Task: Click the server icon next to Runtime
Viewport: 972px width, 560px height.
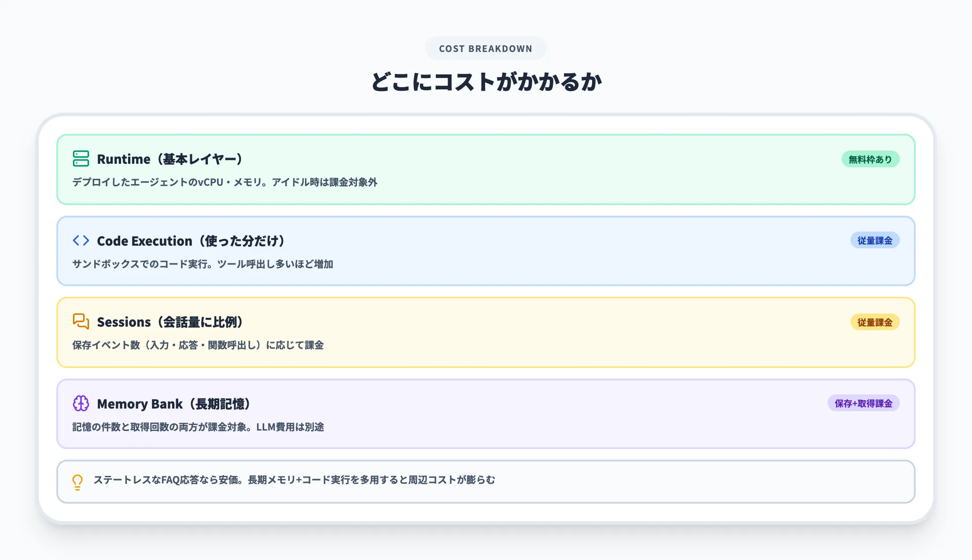Action: (x=81, y=158)
